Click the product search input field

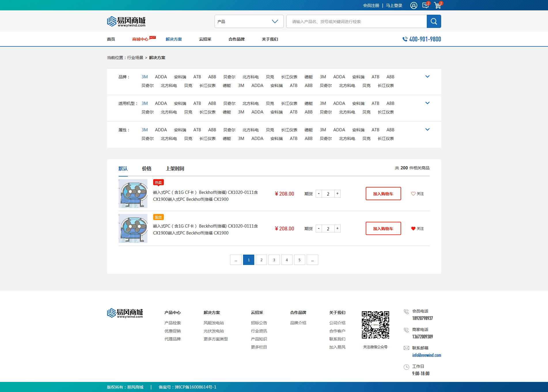point(356,22)
